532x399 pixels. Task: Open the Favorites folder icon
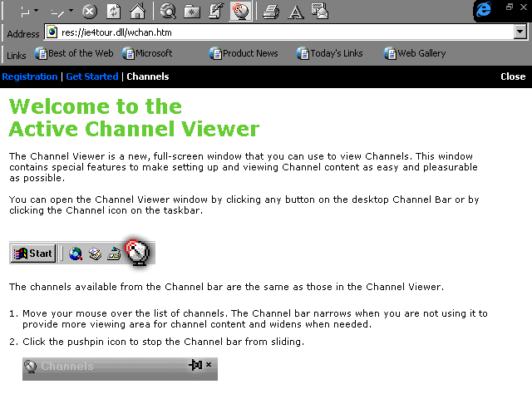192,12
